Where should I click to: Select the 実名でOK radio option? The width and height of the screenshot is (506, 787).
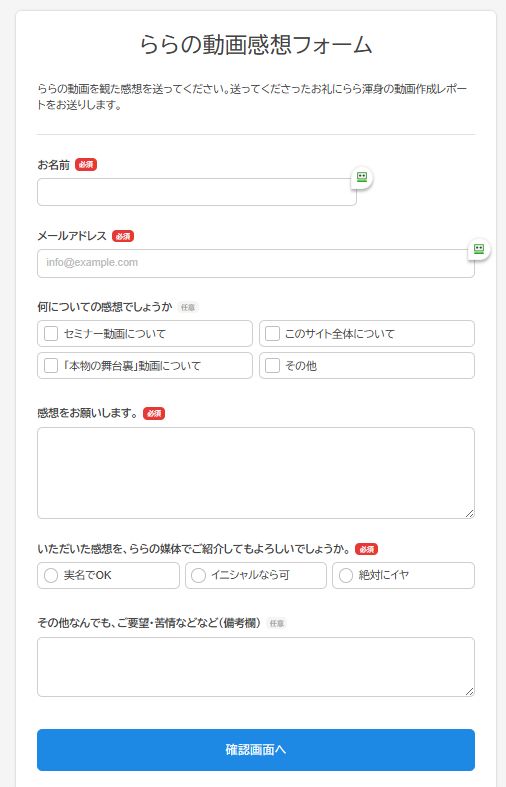click(51, 575)
